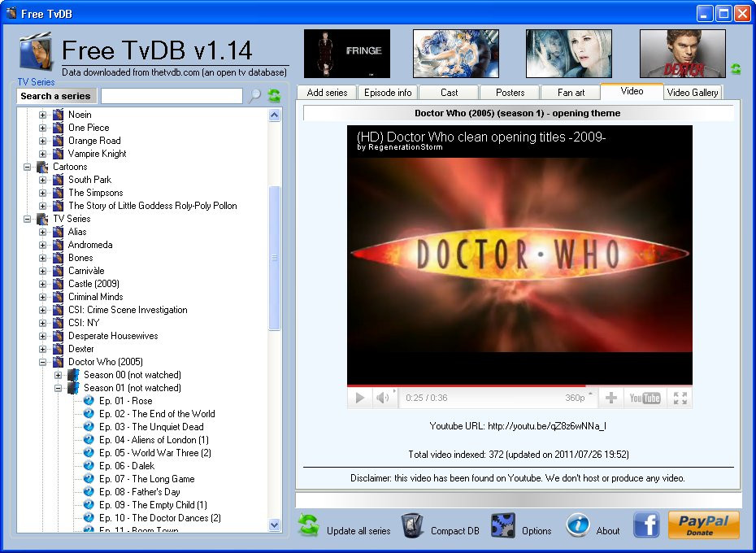
Task: Collapse the Cartoons category
Action: [x=28, y=167]
